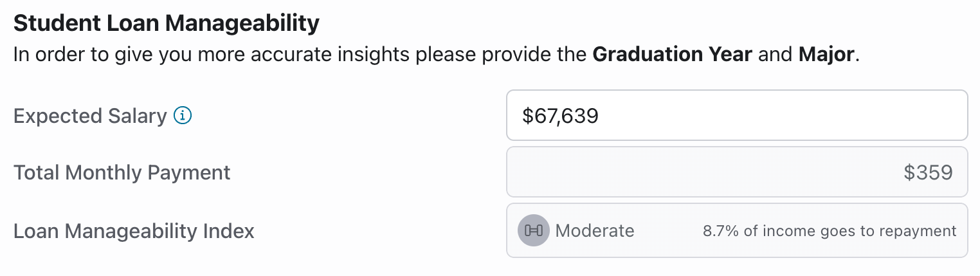Click the words 'please provide the'
Viewport: 980px width, 276px height.
(x=502, y=54)
